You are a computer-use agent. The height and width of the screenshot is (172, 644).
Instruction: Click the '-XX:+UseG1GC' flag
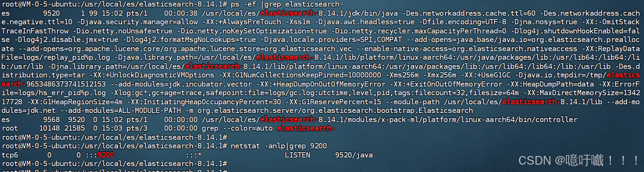point(485,75)
